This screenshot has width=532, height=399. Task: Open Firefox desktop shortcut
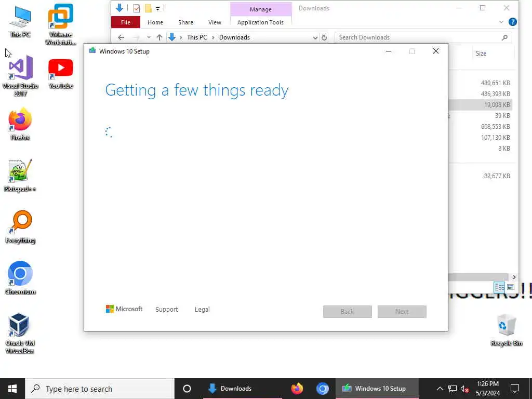[x=20, y=124]
